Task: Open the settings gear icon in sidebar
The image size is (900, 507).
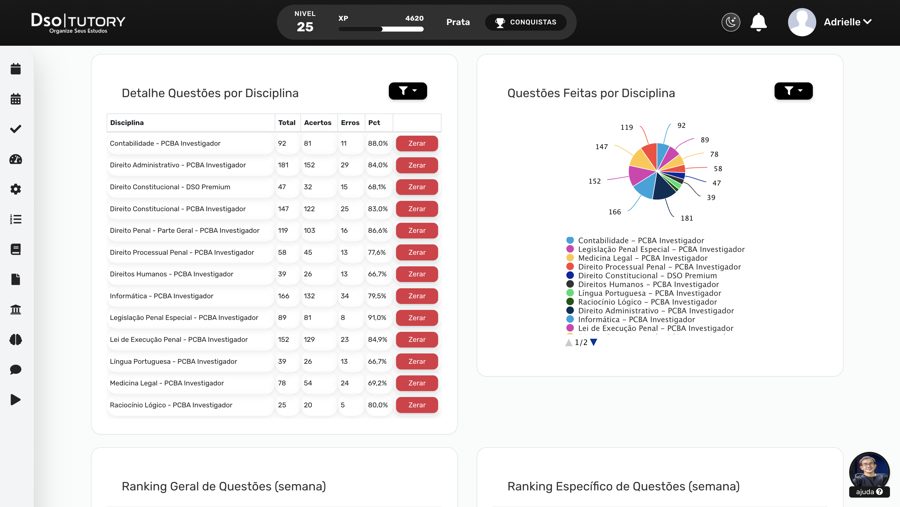Action: (15, 189)
